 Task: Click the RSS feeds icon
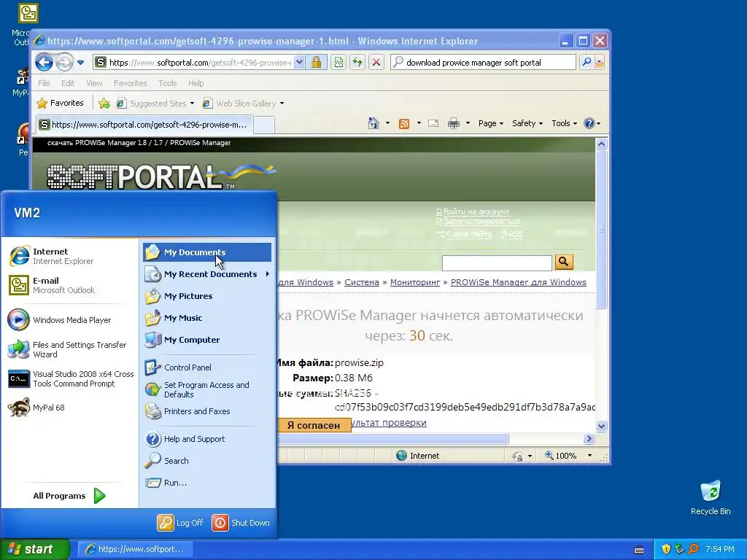pyautogui.click(x=404, y=123)
